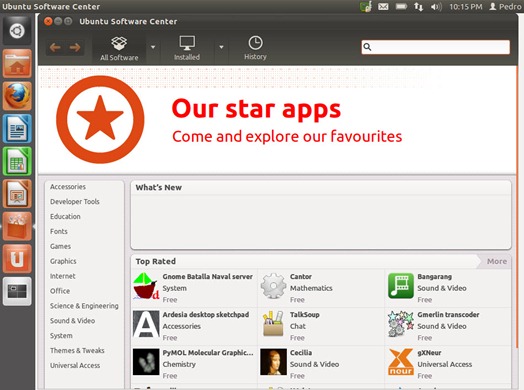Viewport: 524px width, 390px height.
Task: Open Sound & Video category in sidebar
Action: coord(73,321)
